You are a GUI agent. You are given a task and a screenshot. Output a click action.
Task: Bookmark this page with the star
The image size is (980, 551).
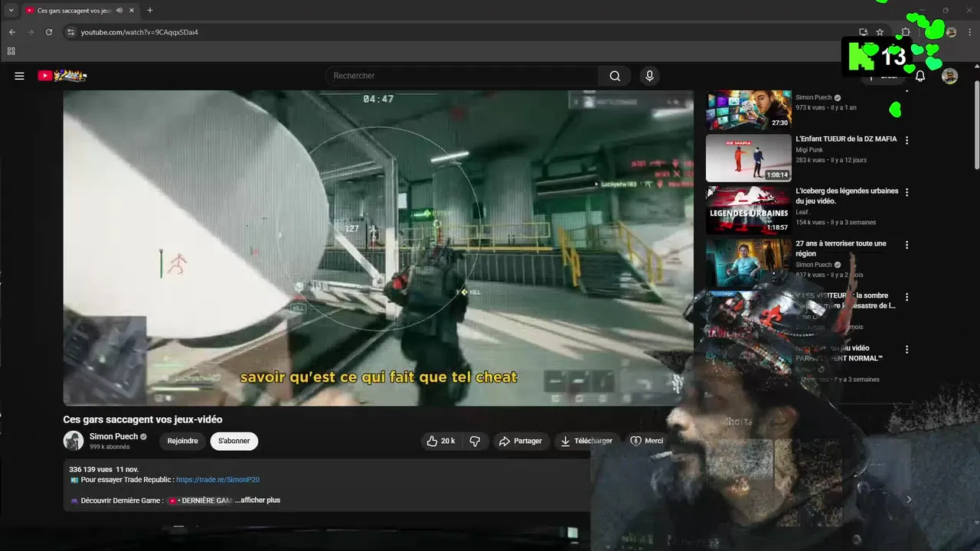point(880,32)
